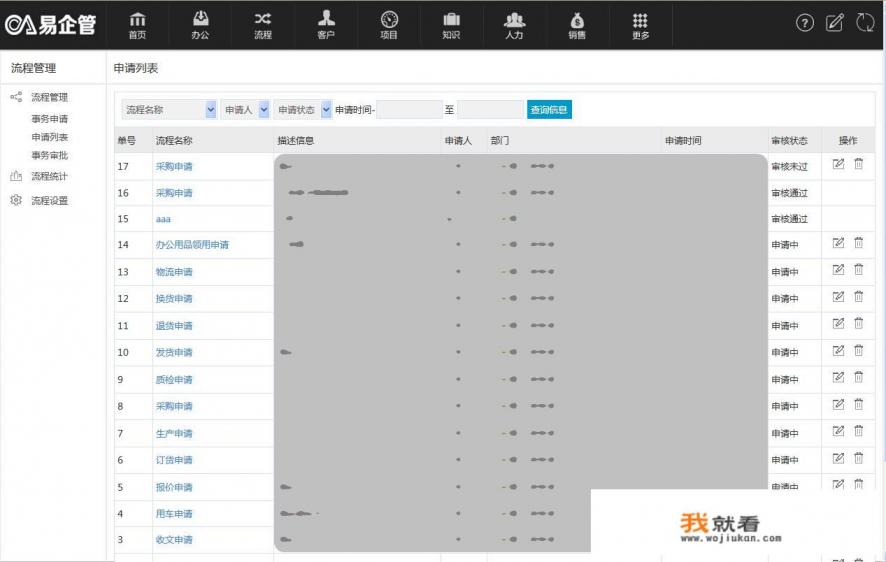Viewport: 886px width, 562px height.
Task: Edit request 9 质检申请
Action: pos(838,377)
